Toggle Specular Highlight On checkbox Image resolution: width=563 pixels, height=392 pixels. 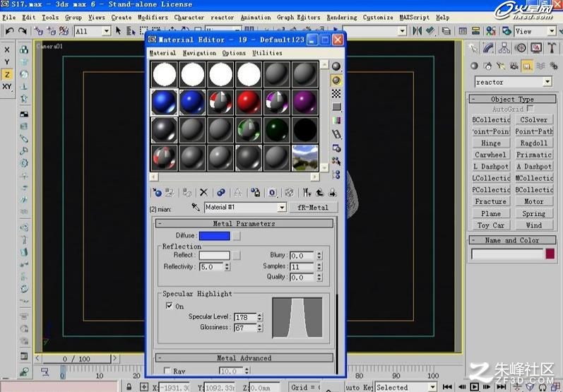point(169,306)
